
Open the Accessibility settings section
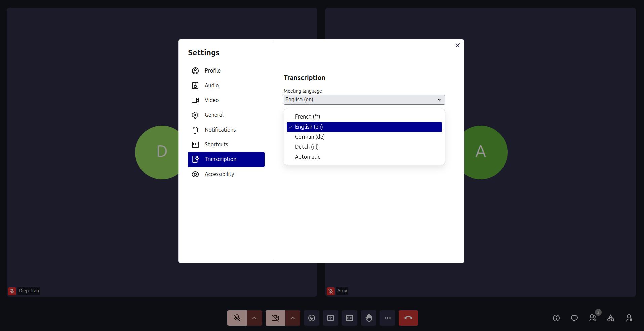click(x=226, y=174)
